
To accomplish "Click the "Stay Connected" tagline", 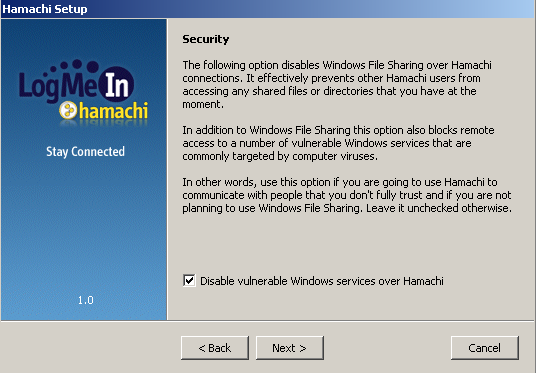I will coord(85,151).
